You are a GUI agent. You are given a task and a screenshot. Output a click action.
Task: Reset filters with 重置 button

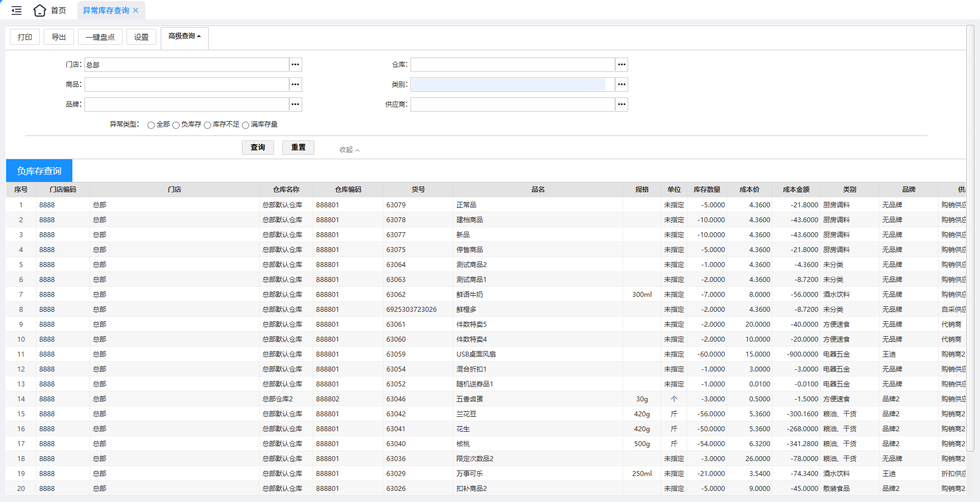tap(298, 148)
